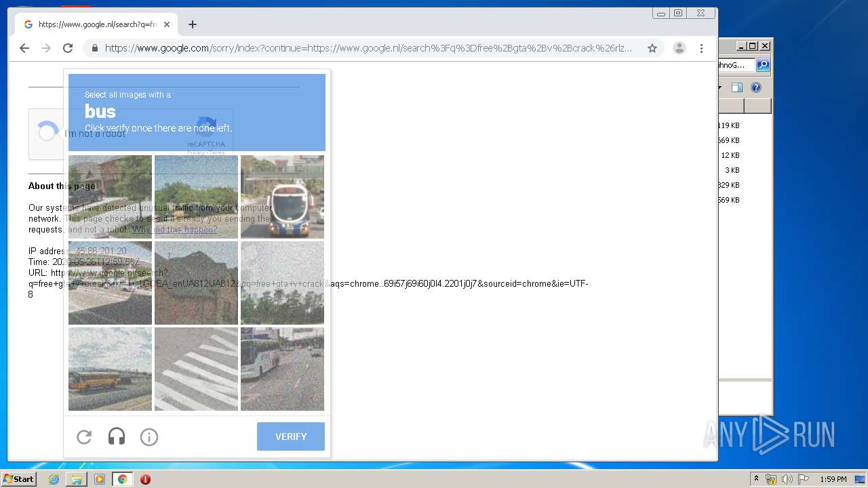Open the network tray icon
868x488 pixels.
[x=771, y=479]
